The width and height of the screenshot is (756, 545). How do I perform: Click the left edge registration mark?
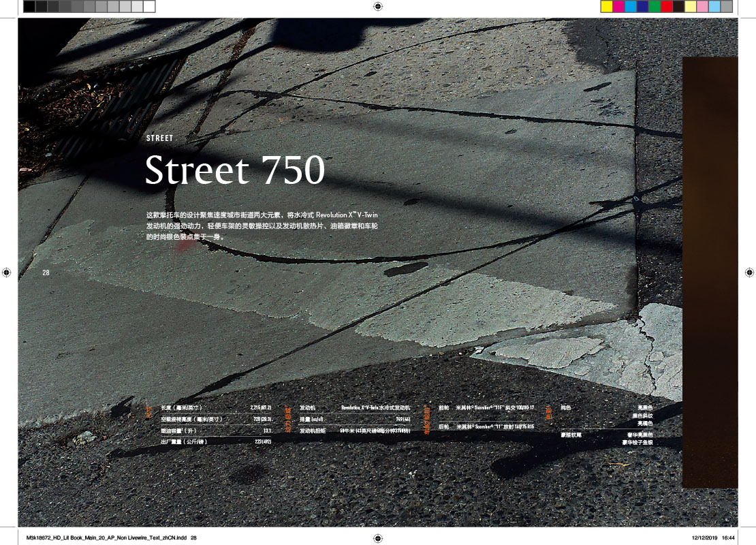coord(6,272)
